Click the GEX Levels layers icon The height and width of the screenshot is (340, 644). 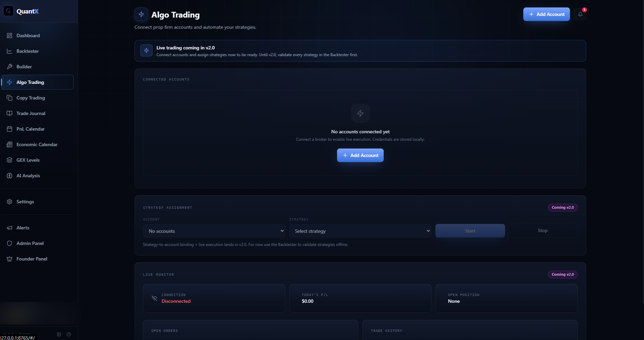click(9, 160)
